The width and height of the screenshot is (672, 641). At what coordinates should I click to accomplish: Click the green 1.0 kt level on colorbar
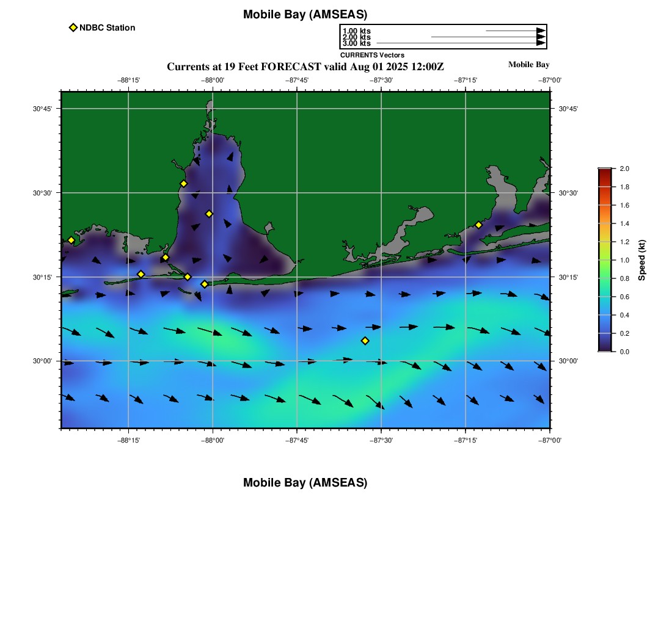tap(605, 260)
